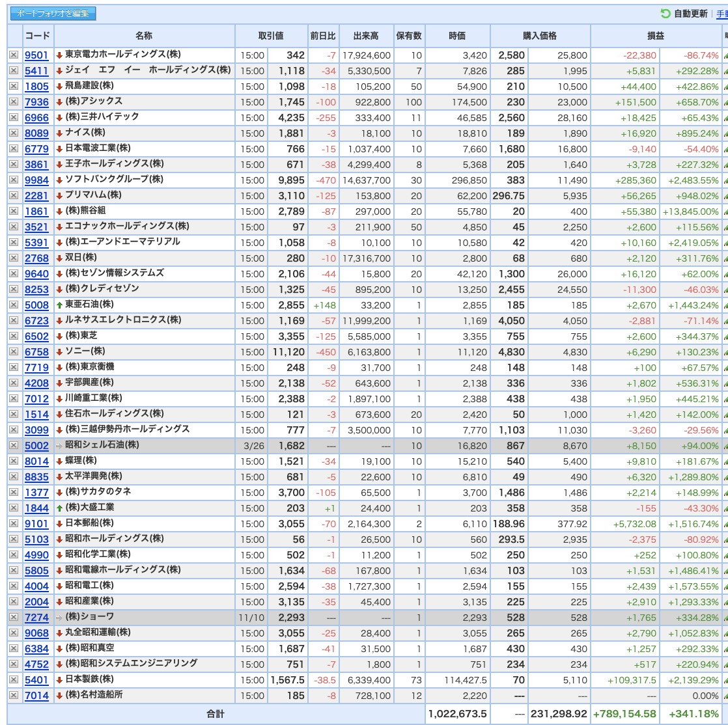Click the total market value 1,022,673.5

click(457, 714)
